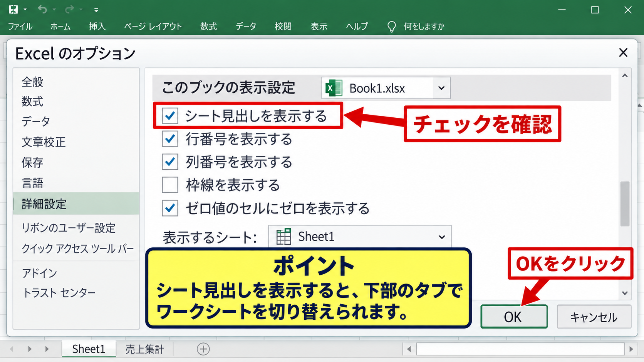
Task: Toggle ゼロ値のセルにゼロを表示する checkbox
Action: pos(170,208)
